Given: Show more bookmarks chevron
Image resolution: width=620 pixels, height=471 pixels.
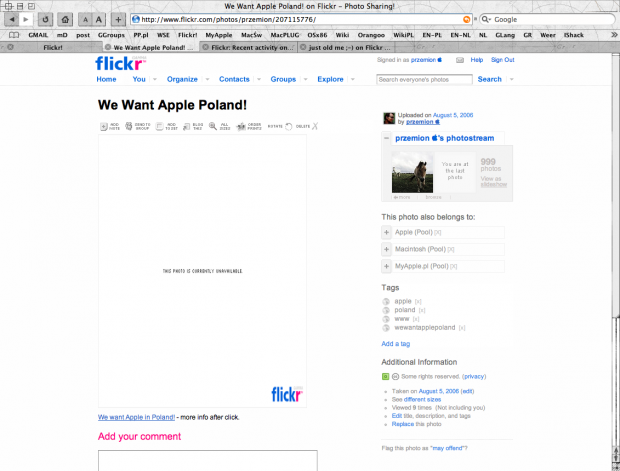Looking at the screenshot, I should tap(614, 35).
